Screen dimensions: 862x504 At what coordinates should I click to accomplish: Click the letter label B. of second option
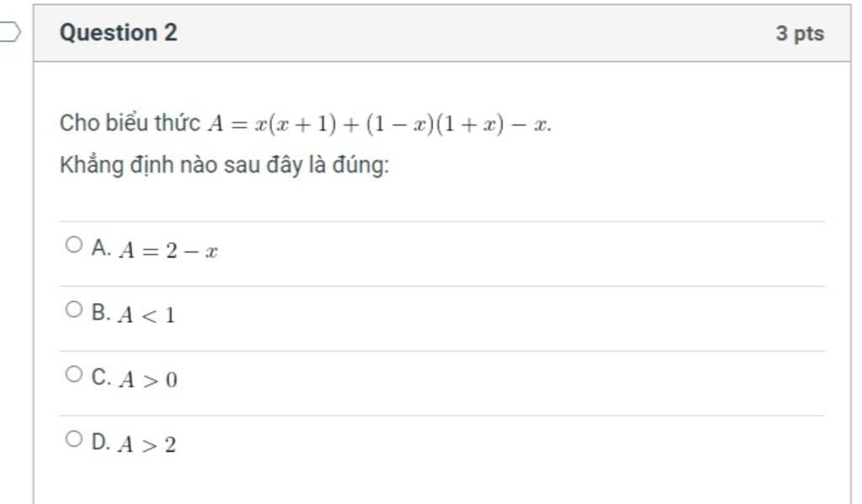coord(101,312)
